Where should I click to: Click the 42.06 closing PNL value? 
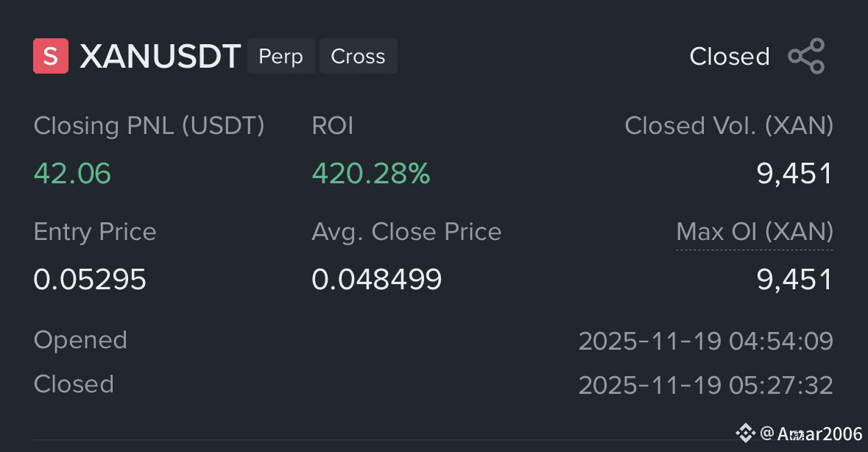tap(73, 174)
